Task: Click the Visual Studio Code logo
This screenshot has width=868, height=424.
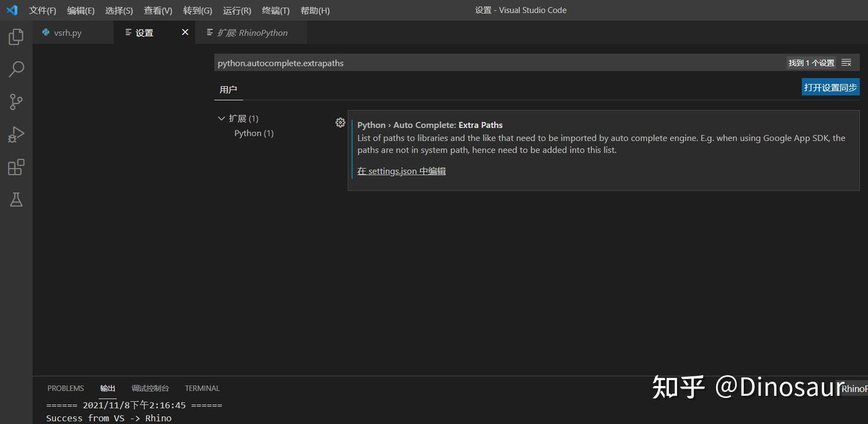Action: (11, 10)
